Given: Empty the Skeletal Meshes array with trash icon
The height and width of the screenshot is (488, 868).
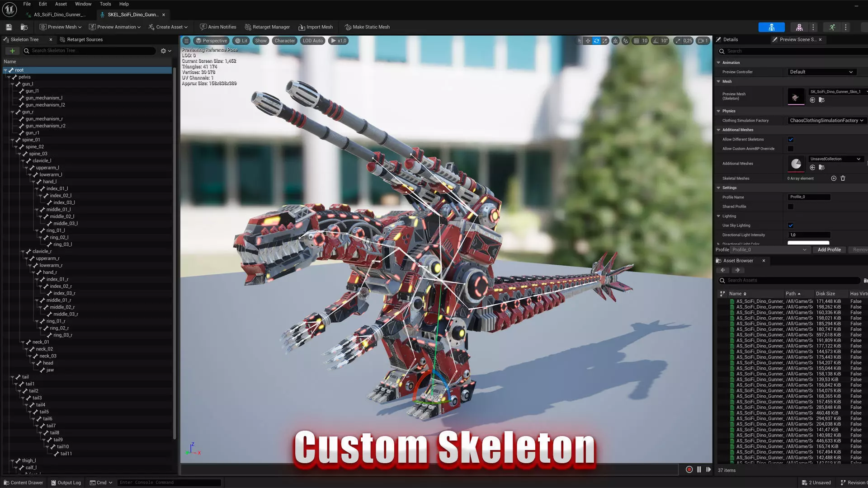Looking at the screenshot, I should (x=843, y=178).
